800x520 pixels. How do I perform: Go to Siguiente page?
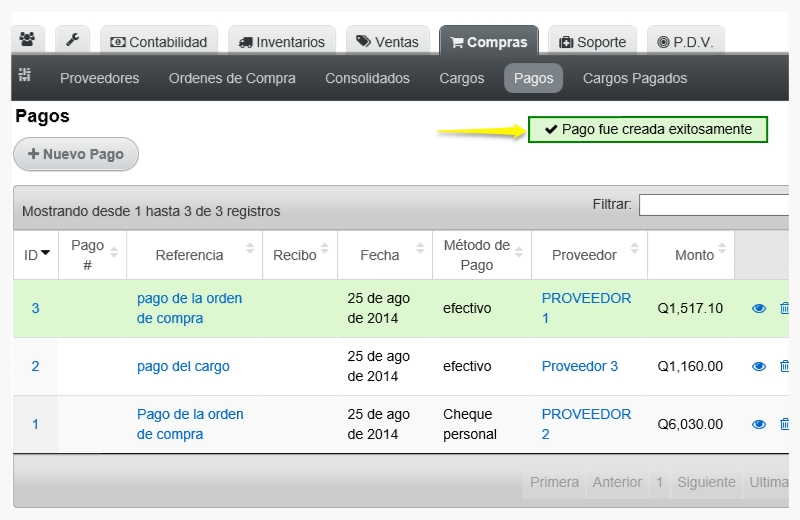pyautogui.click(x=706, y=482)
